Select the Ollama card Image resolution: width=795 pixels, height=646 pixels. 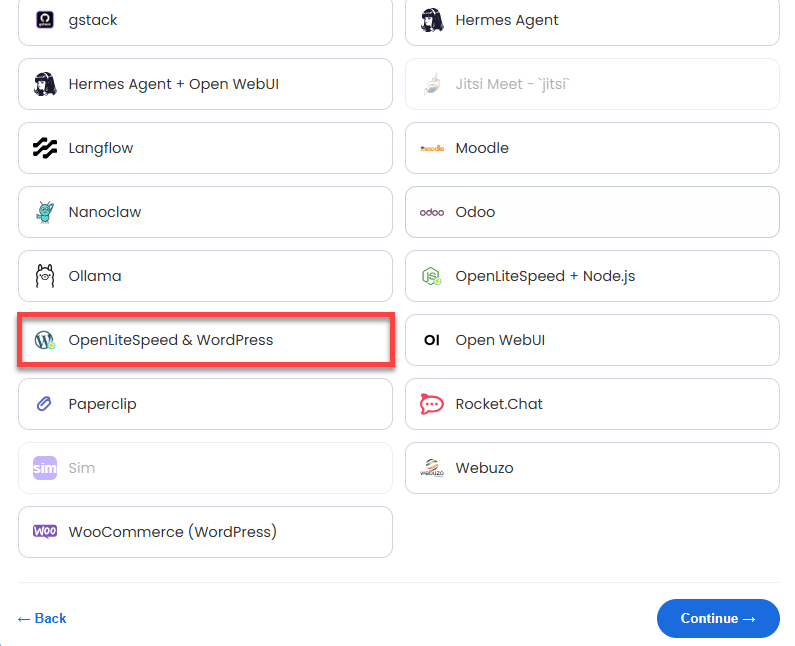(x=205, y=276)
